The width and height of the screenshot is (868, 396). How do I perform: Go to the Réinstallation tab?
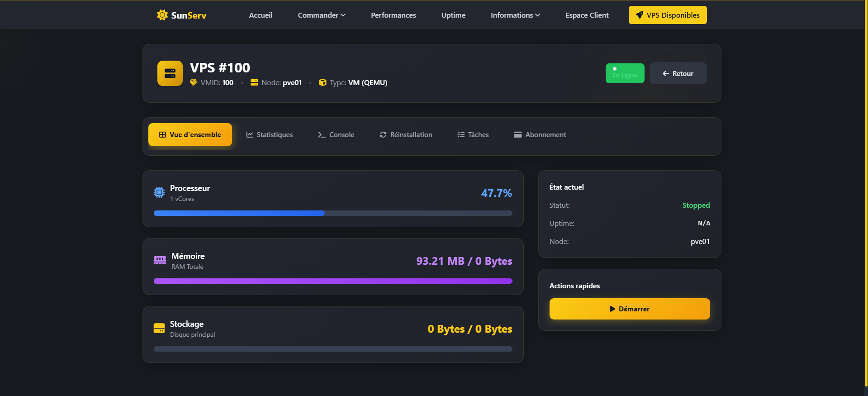(x=406, y=135)
